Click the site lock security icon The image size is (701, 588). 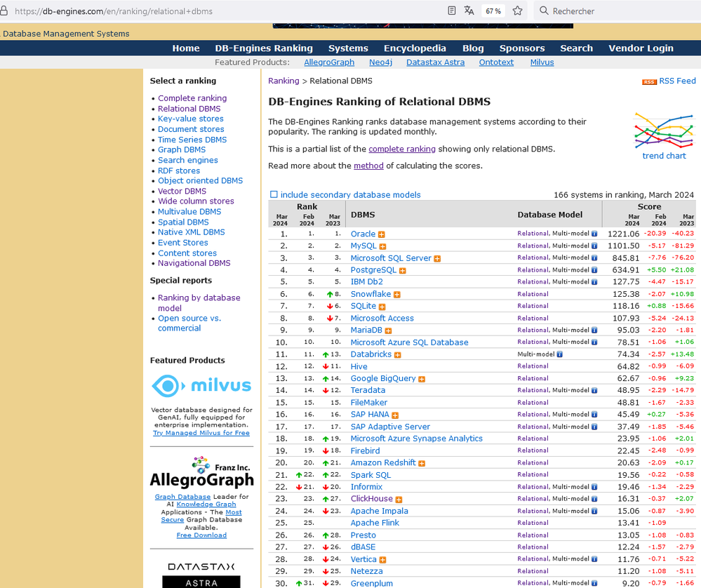tap(4, 11)
